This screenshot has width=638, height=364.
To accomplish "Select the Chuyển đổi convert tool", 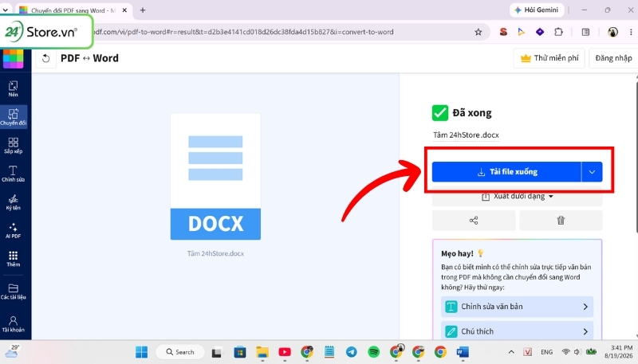I will point(13,117).
